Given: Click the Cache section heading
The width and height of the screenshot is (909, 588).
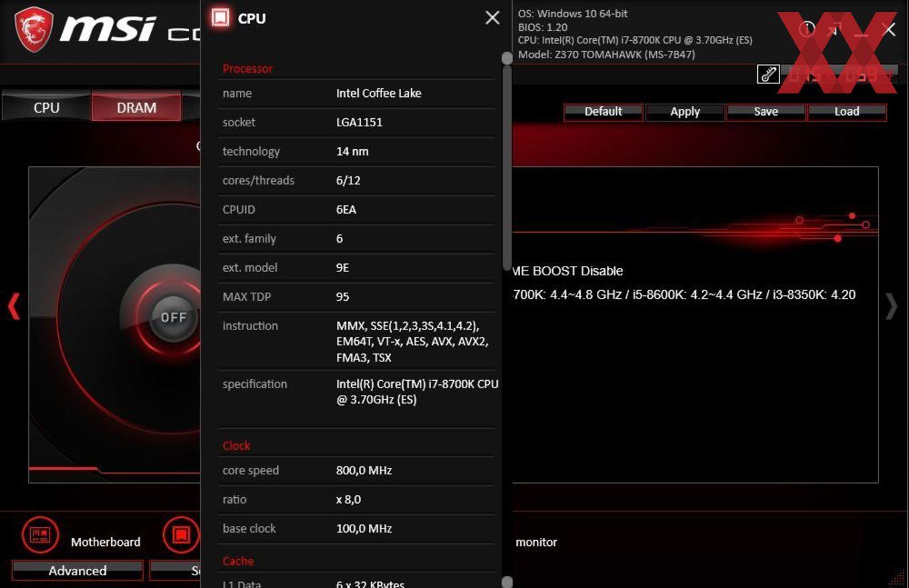Looking at the screenshot, I should (238, 561).
